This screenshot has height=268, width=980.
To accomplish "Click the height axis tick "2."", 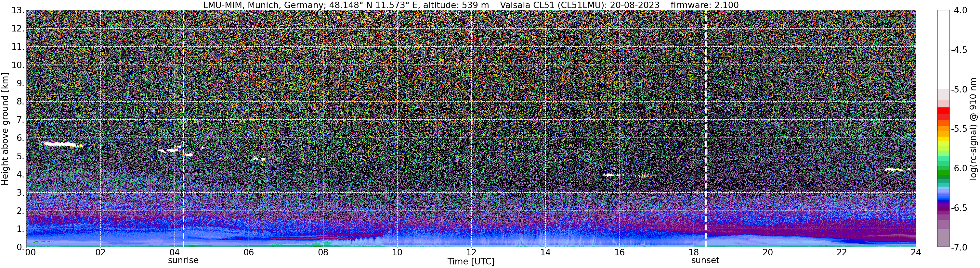I will pyautogui.click(x=20, y=211).
